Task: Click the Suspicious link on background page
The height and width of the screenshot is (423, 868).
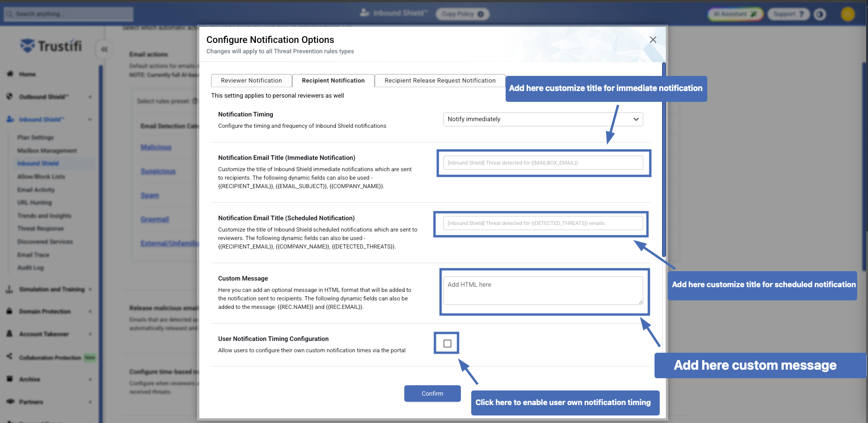Action: [158, 171]
